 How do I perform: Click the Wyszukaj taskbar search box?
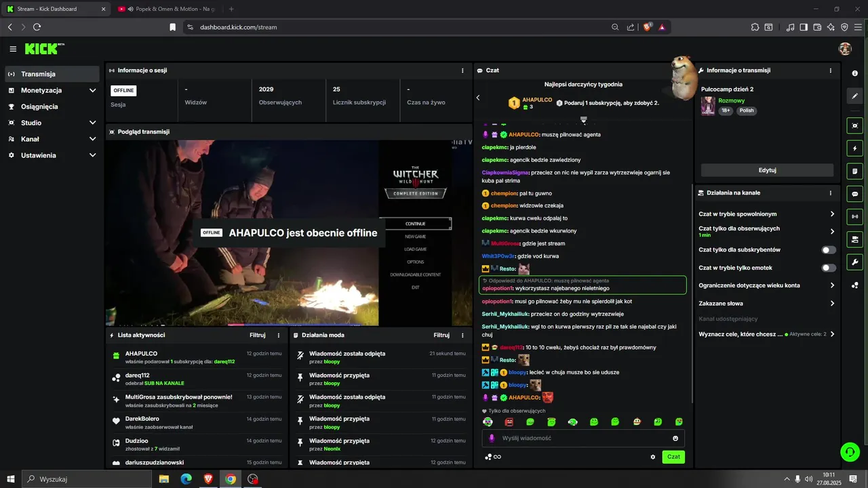pyautogui.click(x=87, y=479)
